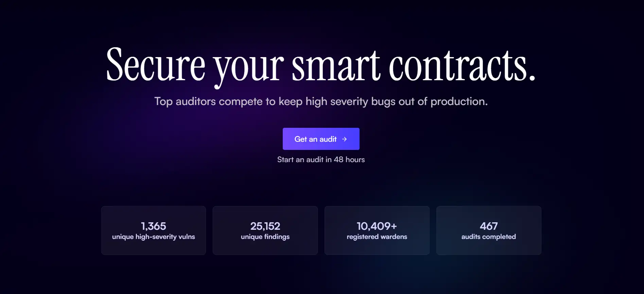
Task: Click the "unique high-severity vulns" label
Action: point(154,237)
